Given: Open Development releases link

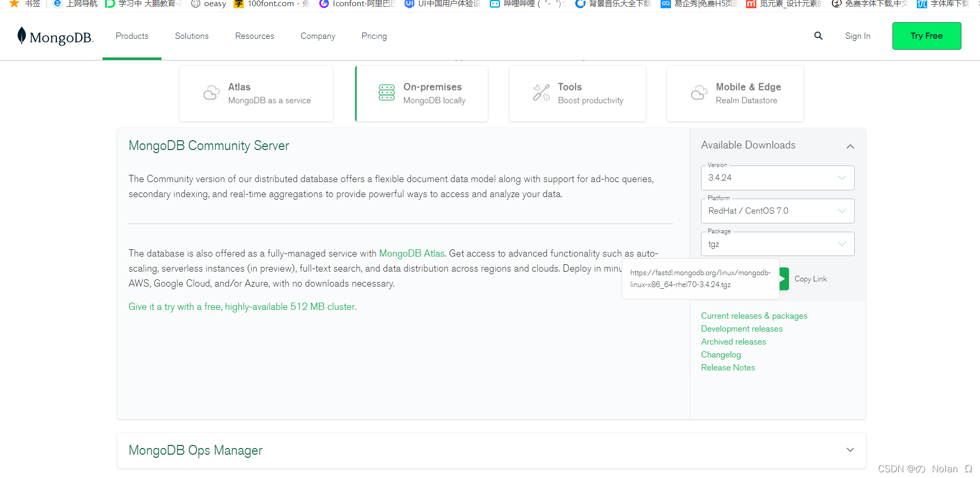Looking at the screenshot, I should tap(742, 328).
